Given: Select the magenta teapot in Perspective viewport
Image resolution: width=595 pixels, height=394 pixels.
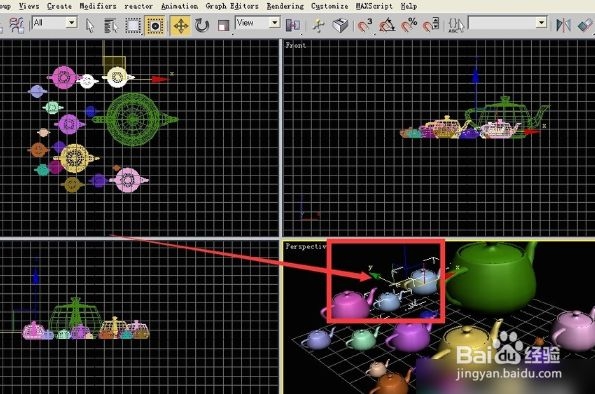Looking at the screenshot, I should click(x=349, y=304).
